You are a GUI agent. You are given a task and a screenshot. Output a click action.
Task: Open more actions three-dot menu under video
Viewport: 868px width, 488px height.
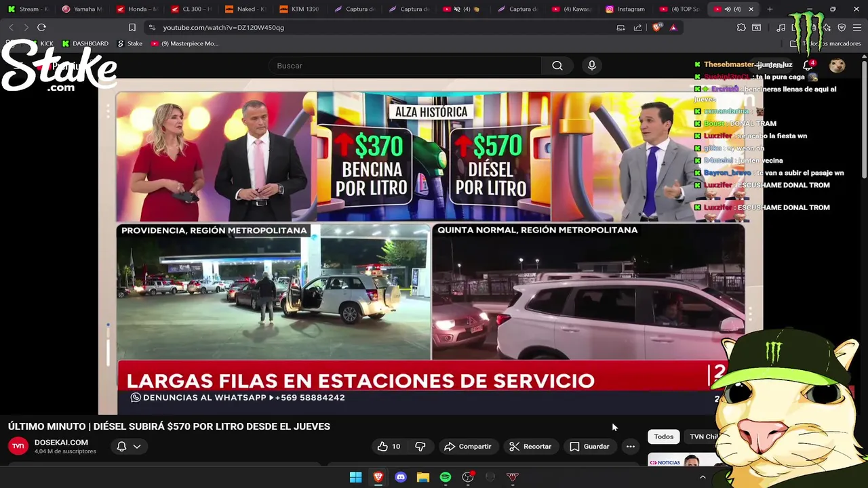click(631, 446)
